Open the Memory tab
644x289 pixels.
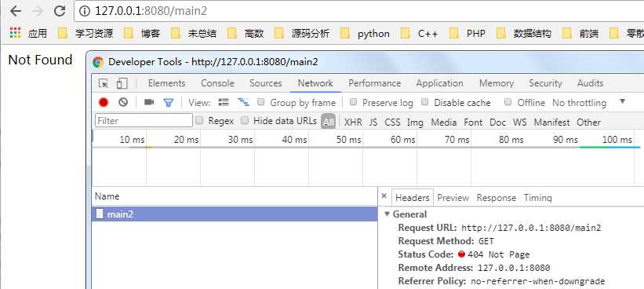tap(497, 83)
